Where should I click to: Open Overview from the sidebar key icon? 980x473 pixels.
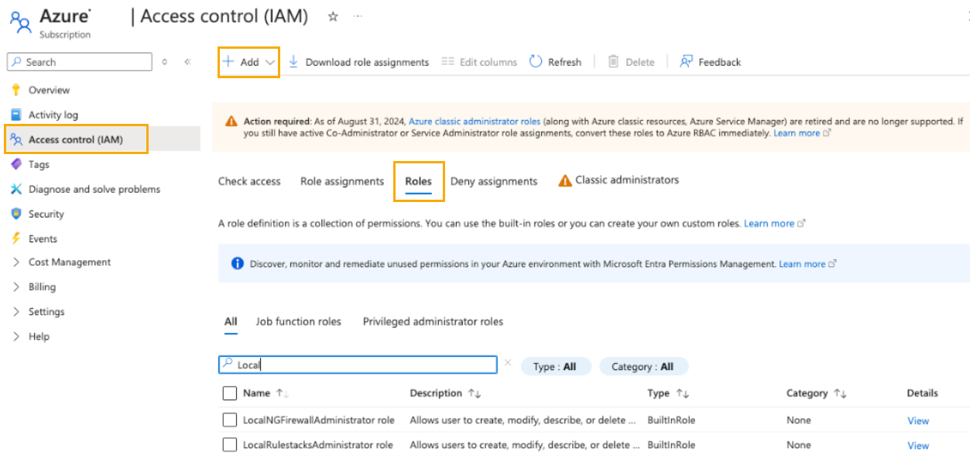pos(16,90)
